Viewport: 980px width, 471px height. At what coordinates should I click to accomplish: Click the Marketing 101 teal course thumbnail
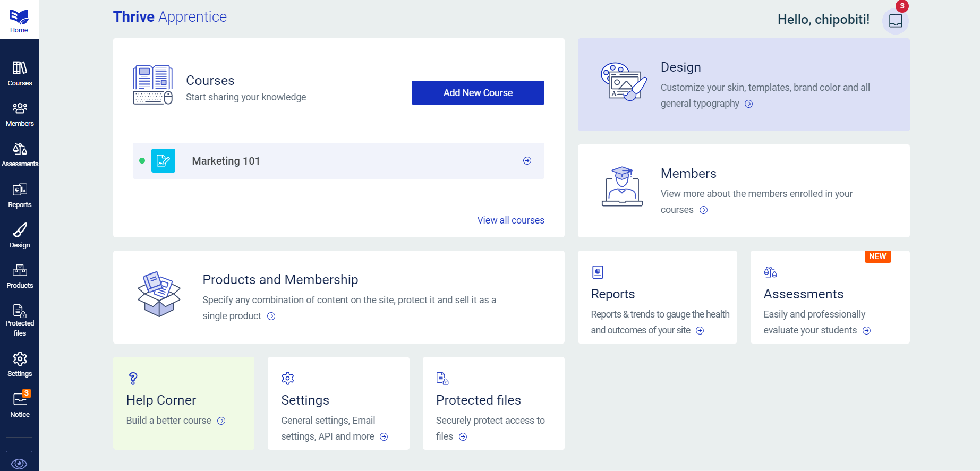point(163,161)
